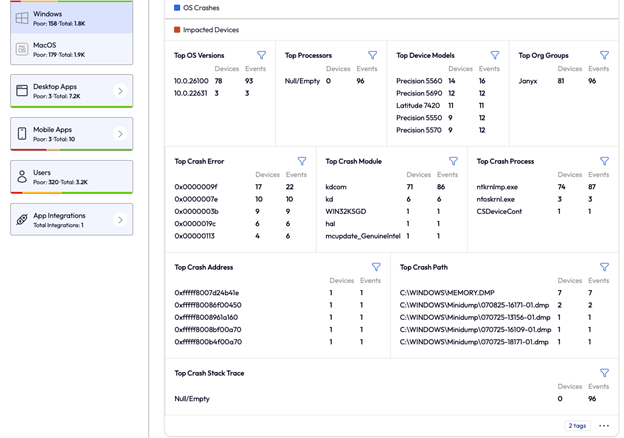624x438 pixels.
Task: Select Precision 5560 device model
Action: pos(419,81)
